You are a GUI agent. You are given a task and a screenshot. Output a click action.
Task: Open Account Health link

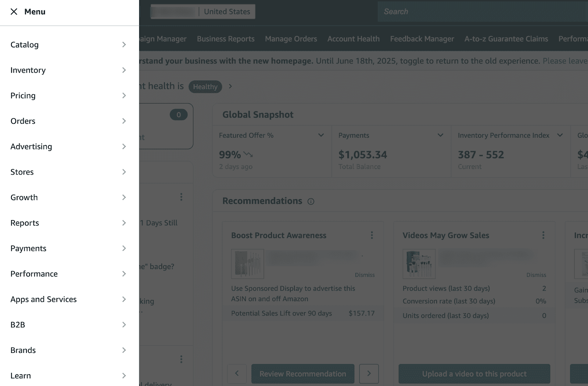(x=354, y=39)
